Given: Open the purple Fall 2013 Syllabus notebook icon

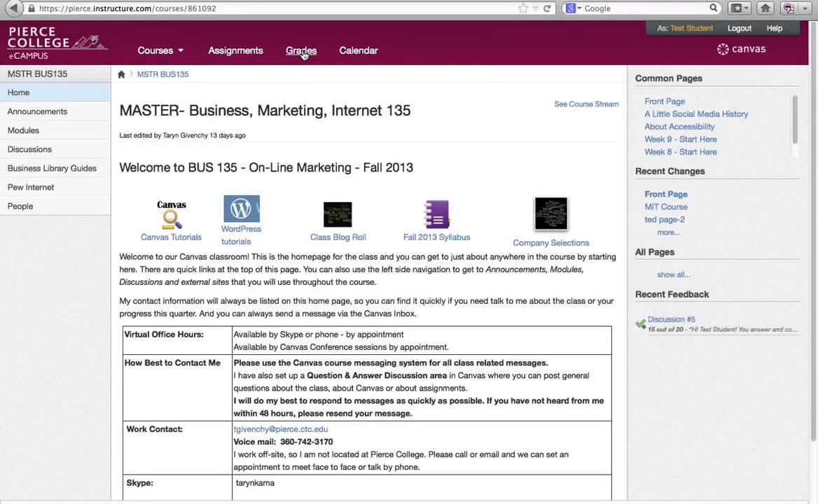Looking at the screenshot, I should click(436, 214).
